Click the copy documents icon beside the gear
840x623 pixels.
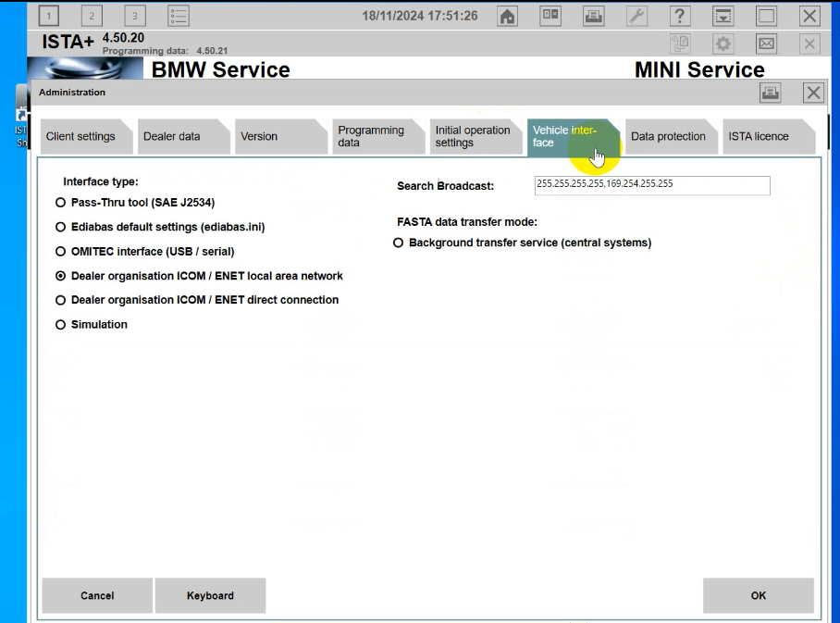(x=680, y=44)
